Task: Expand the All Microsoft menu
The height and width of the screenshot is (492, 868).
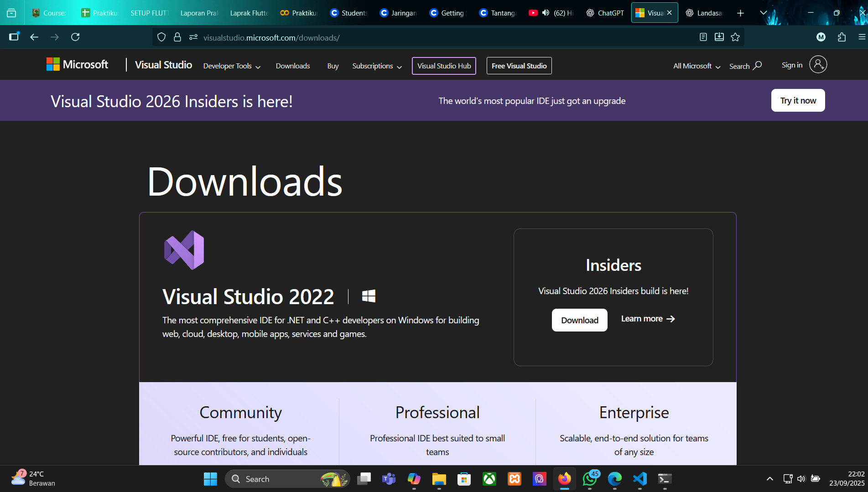Action: pyautogui.click(x=696, y=66)
